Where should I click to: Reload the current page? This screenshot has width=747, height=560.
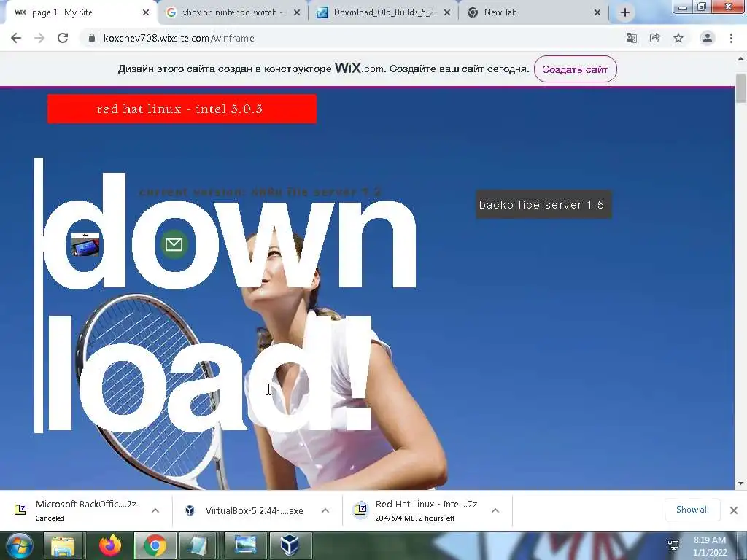[63, 38]
